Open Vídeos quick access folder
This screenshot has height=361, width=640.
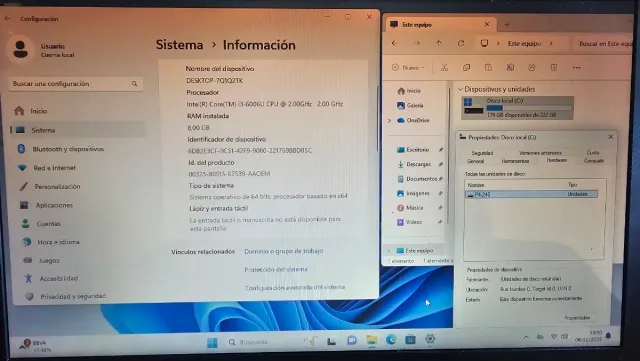(409, 222)
